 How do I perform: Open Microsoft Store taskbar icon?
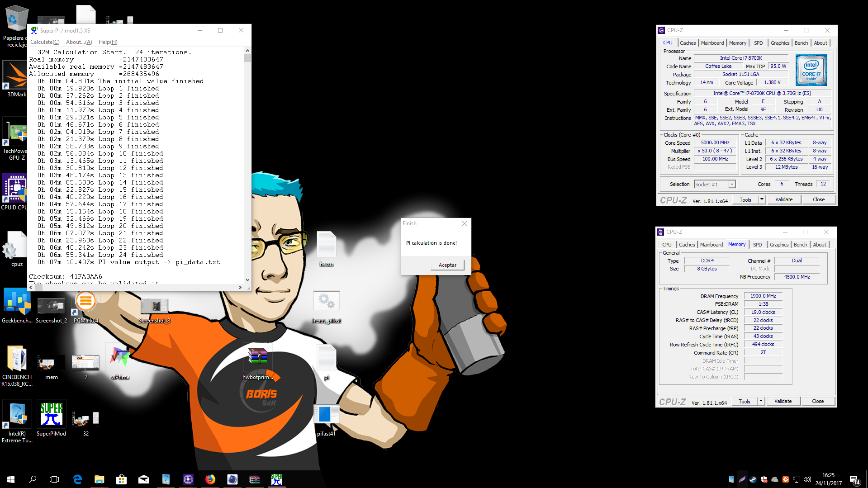121,479
